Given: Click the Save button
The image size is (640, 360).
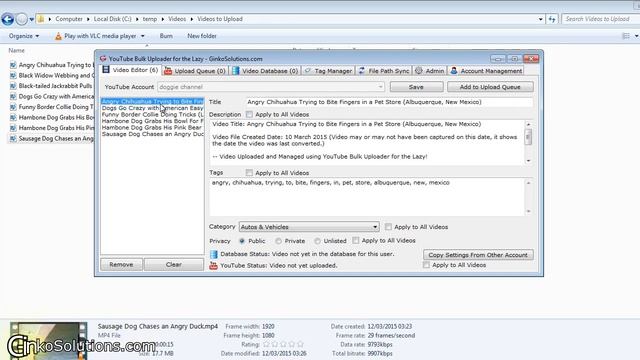Looking at the screenshot, I should click(416, 87).
